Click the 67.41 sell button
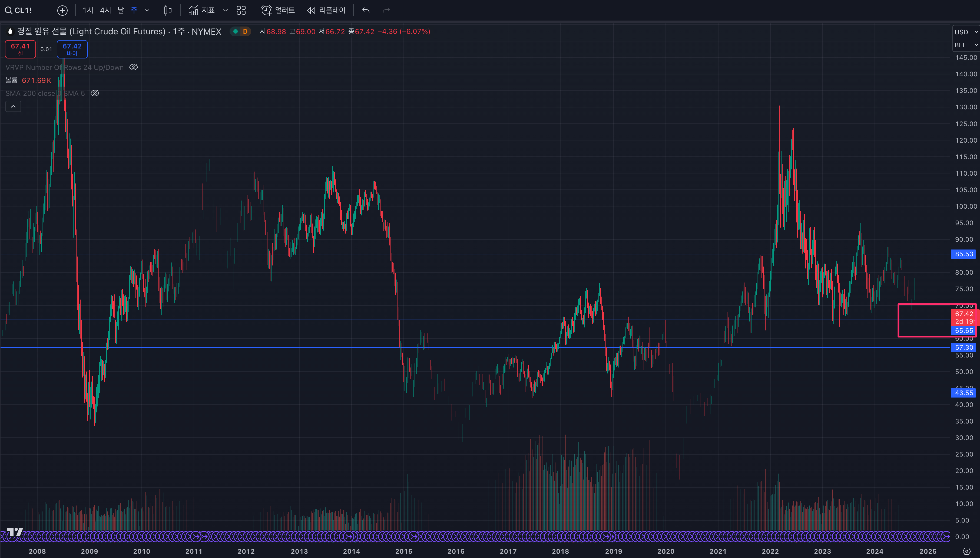Image resolution: width=980 pixels, height=558 pixels. (x=20, y=49)
